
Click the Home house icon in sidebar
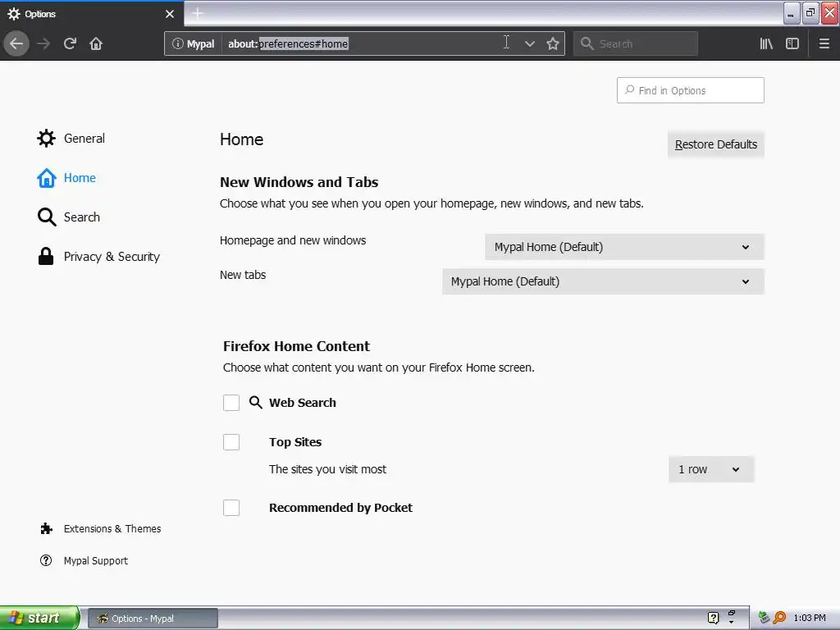(47, 178)
